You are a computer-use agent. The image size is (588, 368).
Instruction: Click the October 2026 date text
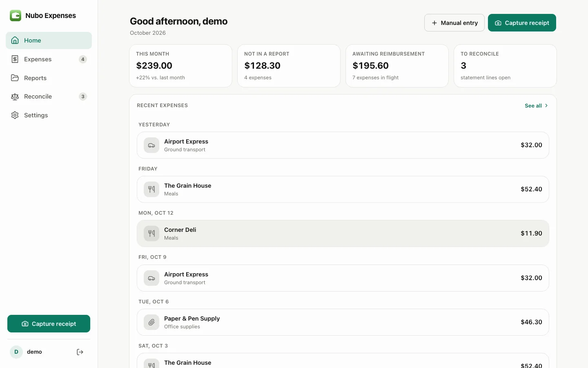pos(148,33)
